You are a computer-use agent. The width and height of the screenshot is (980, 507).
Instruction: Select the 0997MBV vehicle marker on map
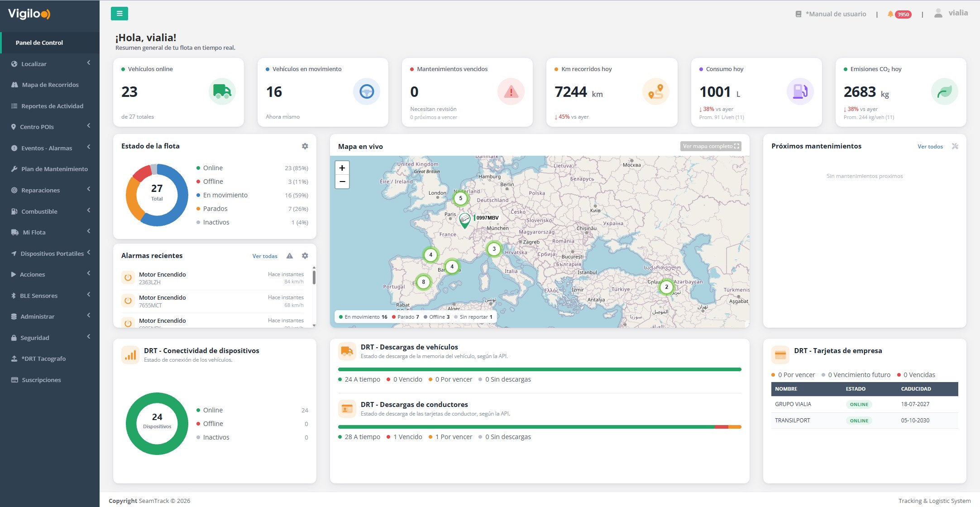(x=465, y=220)
